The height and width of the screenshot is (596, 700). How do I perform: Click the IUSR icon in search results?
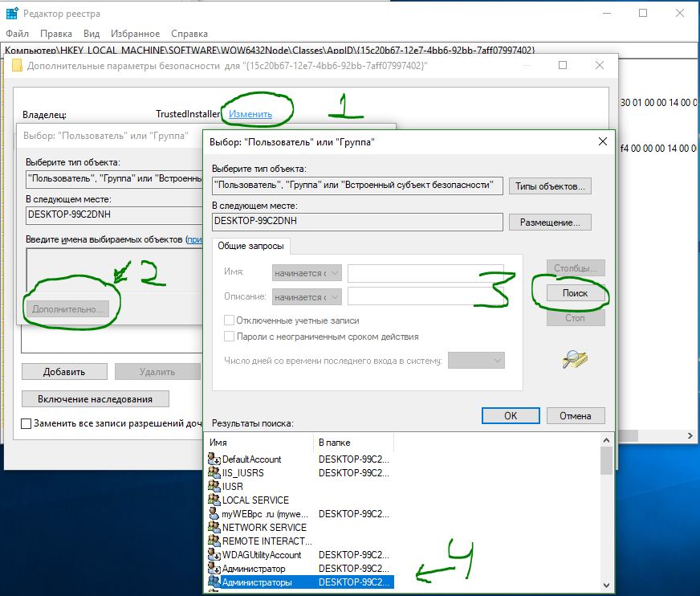[214, 486]
